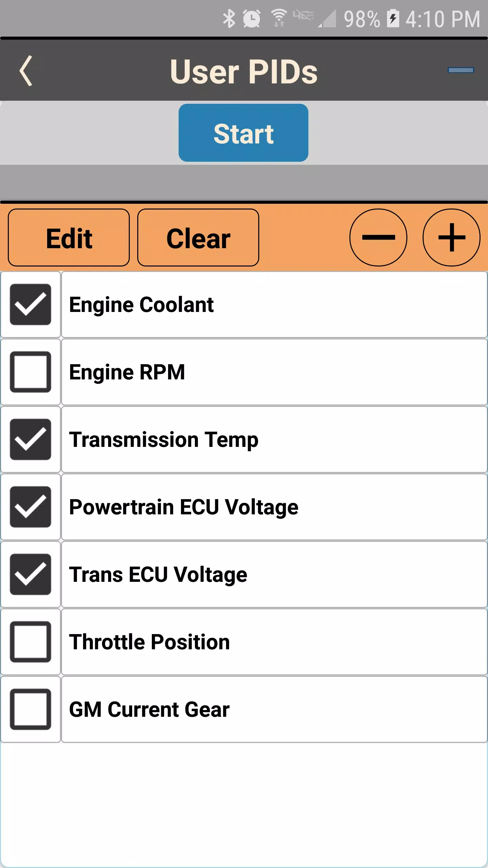Viewport: 488px width, 868px height.
Task: Tap the alarm clock status icon
Action: point(251,19)
